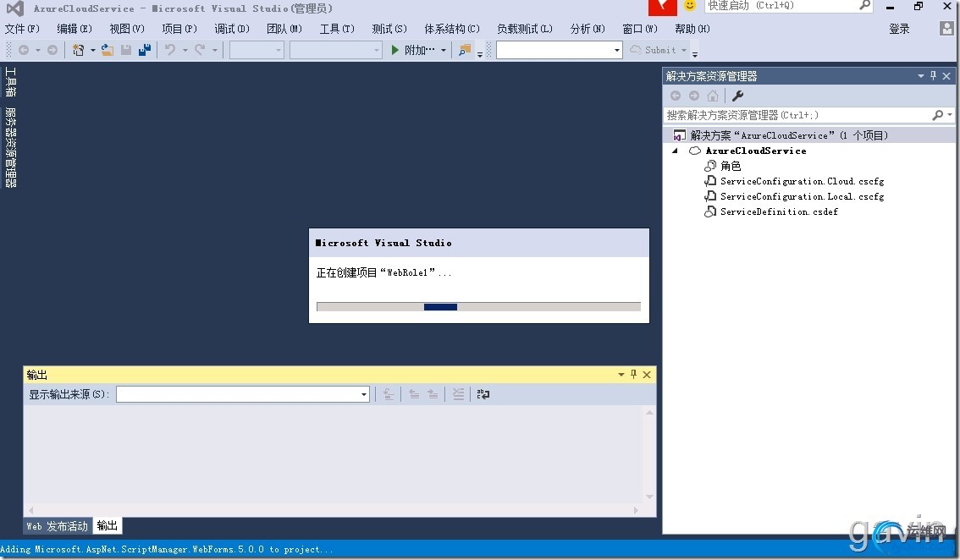This screenshot has height=560, width=960.
Task: Click the Sign in link
Action: coord(899,29)
